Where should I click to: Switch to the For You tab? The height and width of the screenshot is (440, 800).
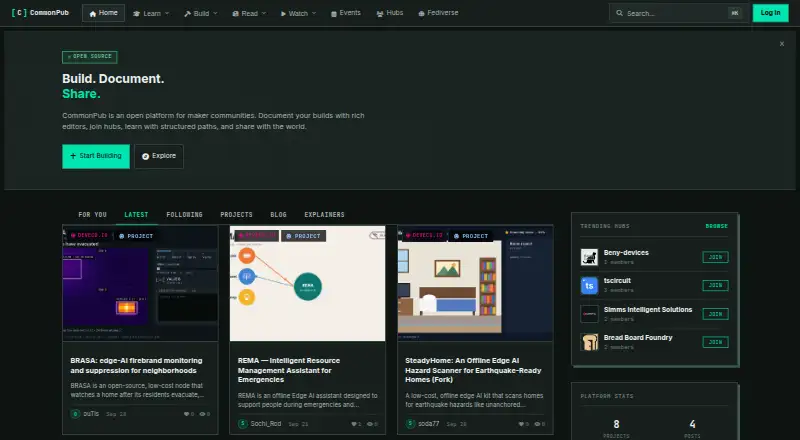[x=92, y=215]
